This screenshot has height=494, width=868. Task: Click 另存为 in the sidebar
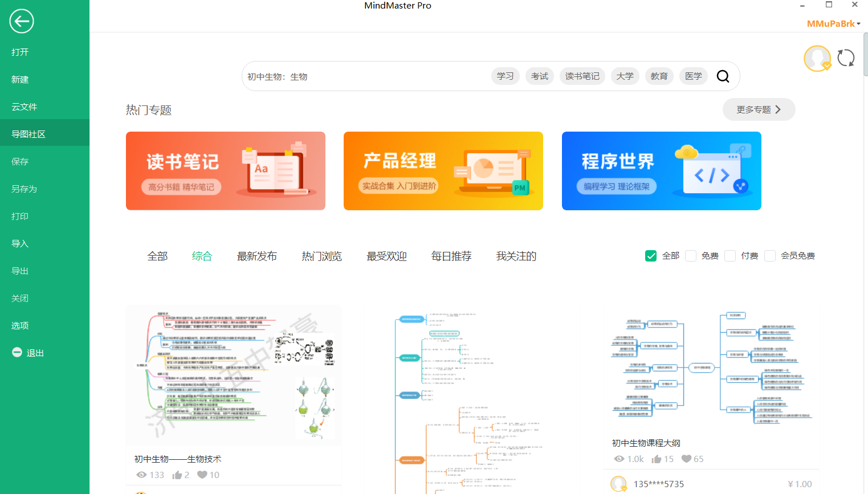[44, 189]
